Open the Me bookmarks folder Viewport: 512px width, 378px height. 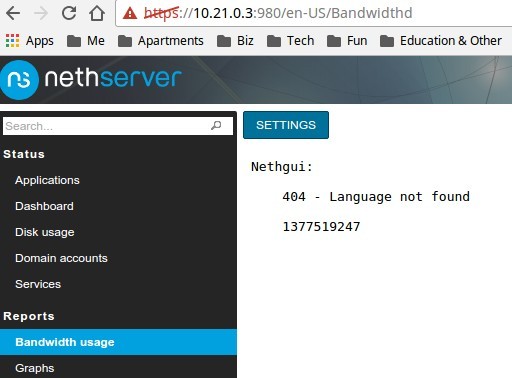coord(86,41)
